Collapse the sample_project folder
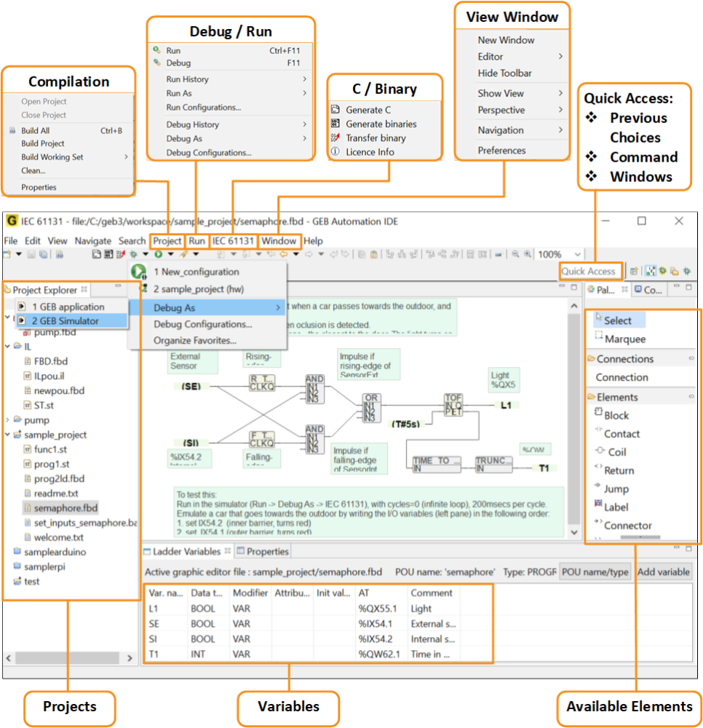Screen dimensions: 703x728 (8, 435)
